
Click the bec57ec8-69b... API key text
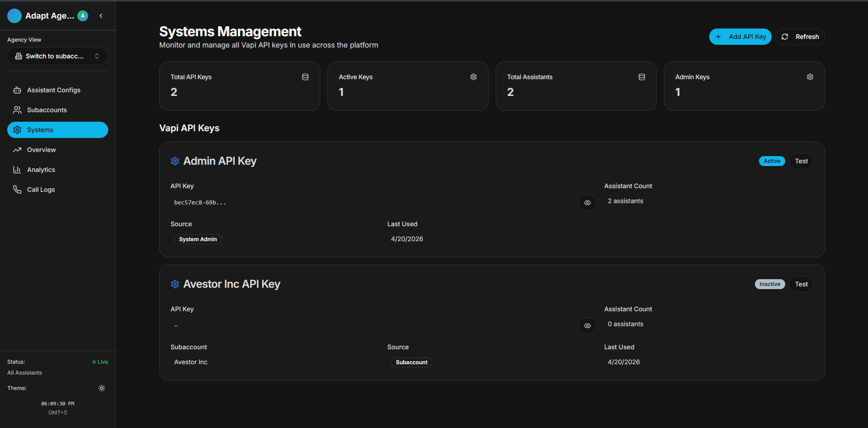200,203
